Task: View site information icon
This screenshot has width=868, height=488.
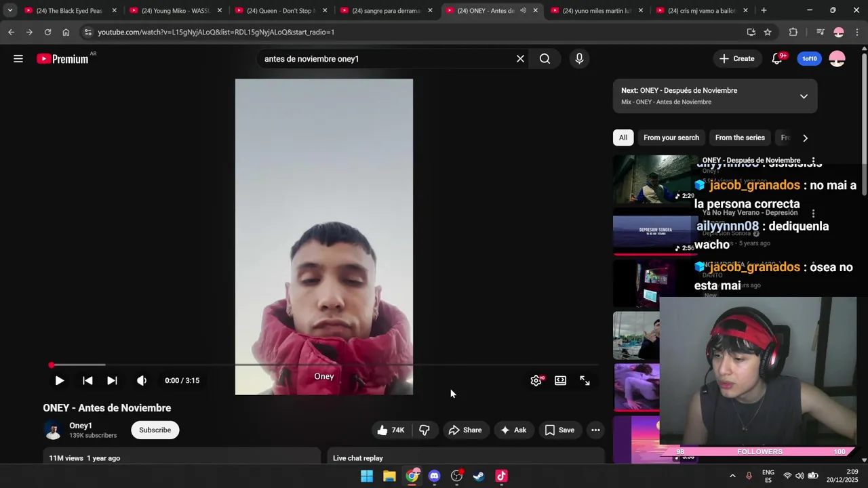Action: coord(87,32)
